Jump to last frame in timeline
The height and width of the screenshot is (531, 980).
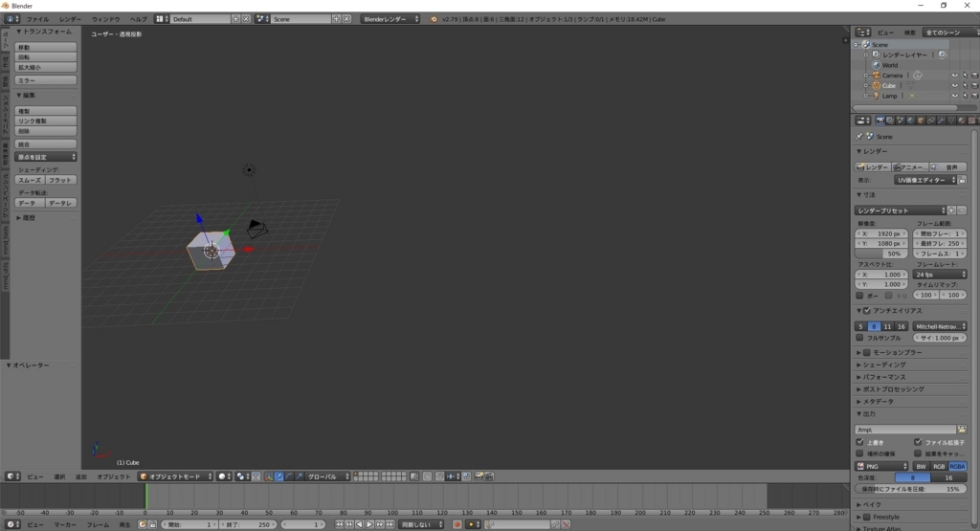(x=390, y=524)
